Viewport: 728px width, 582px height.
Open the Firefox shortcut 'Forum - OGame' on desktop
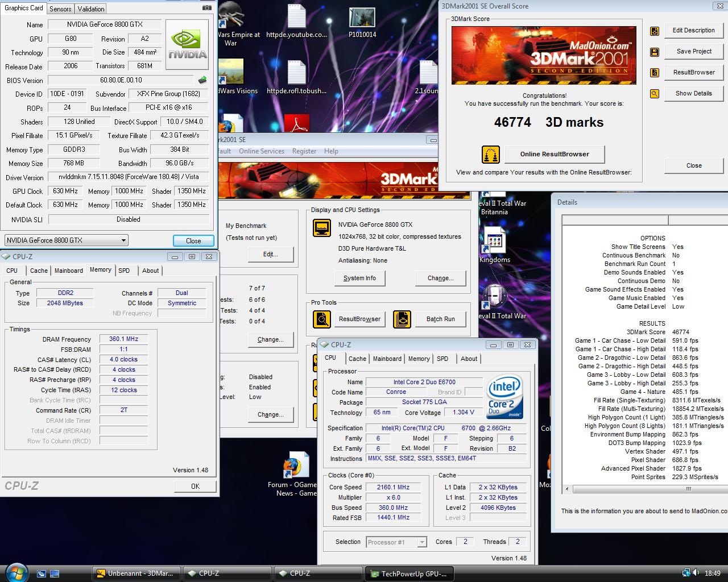[296, 473]
